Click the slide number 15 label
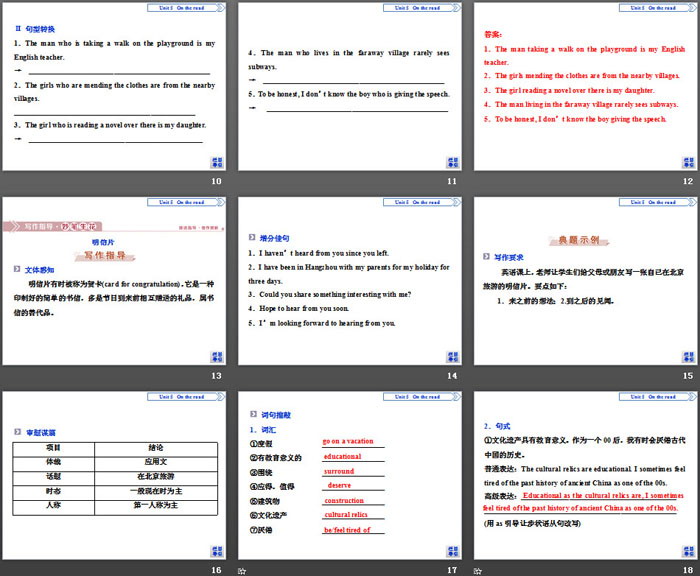 (x=688, y=376)
